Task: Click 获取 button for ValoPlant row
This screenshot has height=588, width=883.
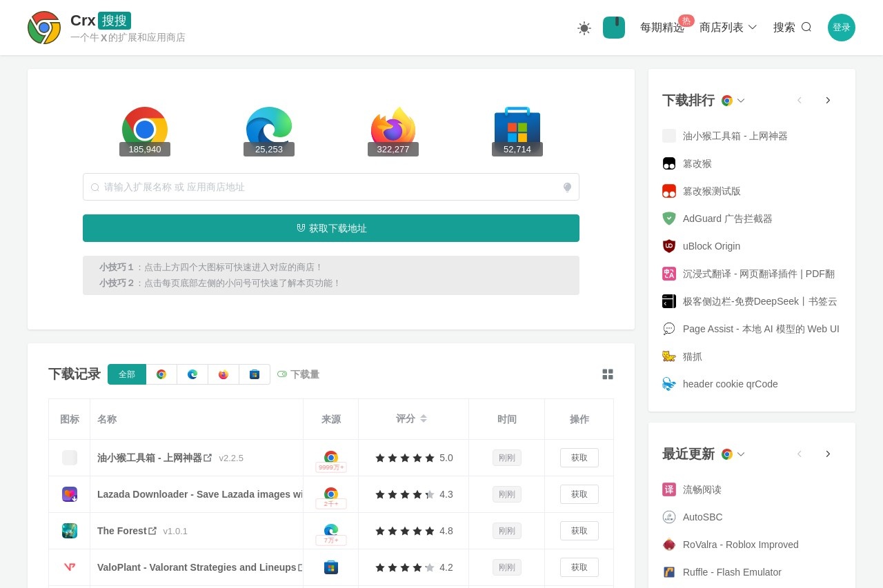Action: [x=579, y=567]
